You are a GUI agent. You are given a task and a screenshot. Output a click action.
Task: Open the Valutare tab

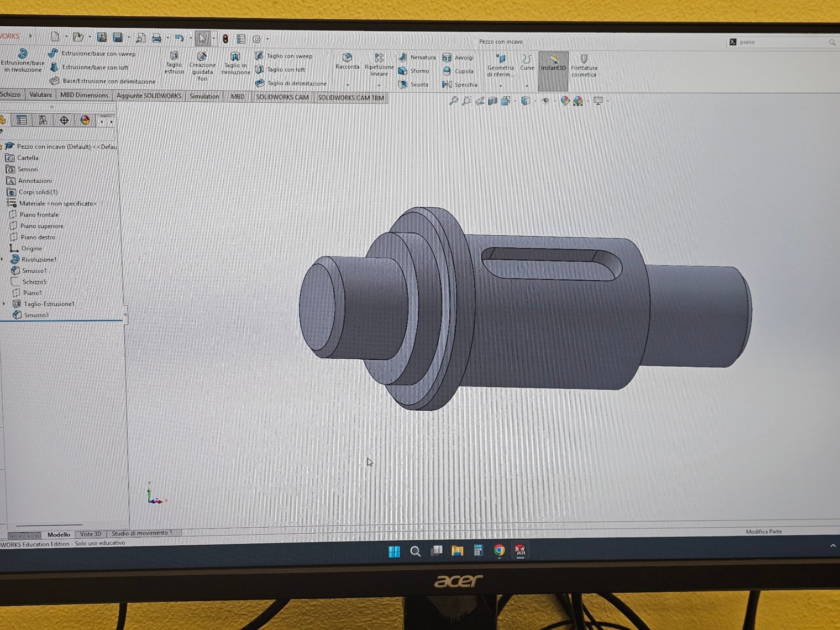[41, 95]
